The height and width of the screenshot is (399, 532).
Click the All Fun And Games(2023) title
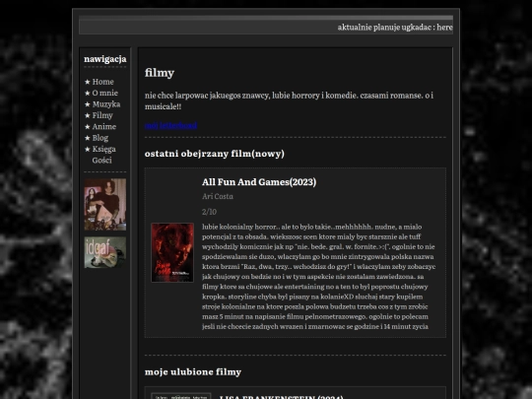259,182
